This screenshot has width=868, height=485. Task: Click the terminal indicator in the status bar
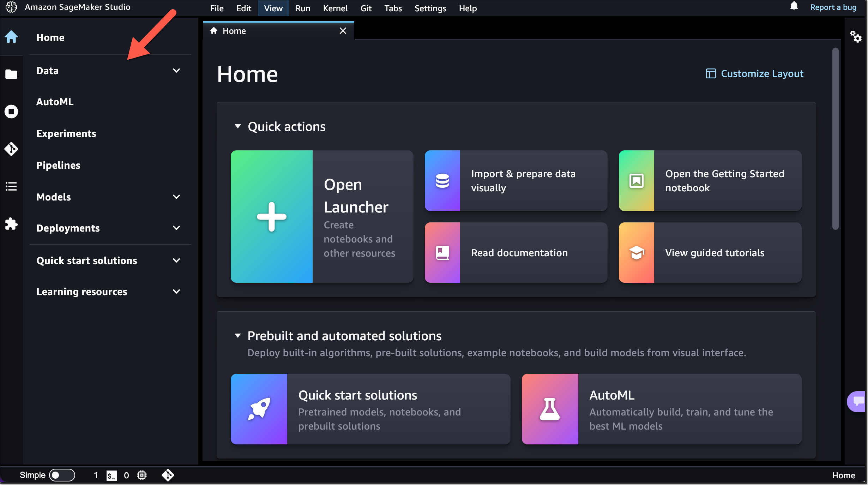coord(111,475)
